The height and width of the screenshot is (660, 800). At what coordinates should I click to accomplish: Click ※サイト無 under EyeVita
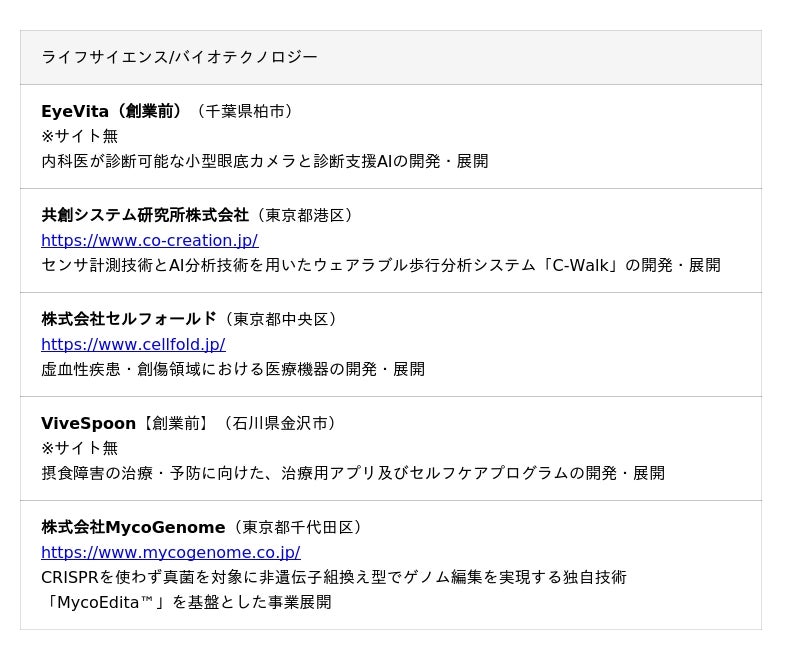click(x=79, y=136)
